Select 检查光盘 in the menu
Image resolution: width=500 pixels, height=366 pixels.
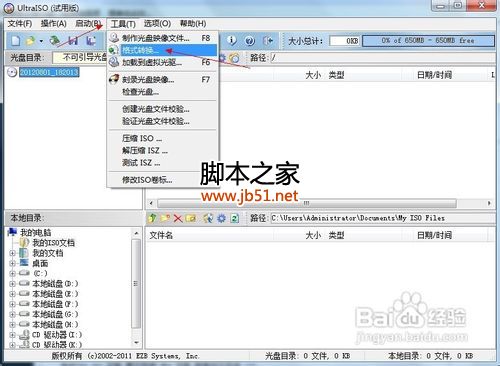point(163,92)
